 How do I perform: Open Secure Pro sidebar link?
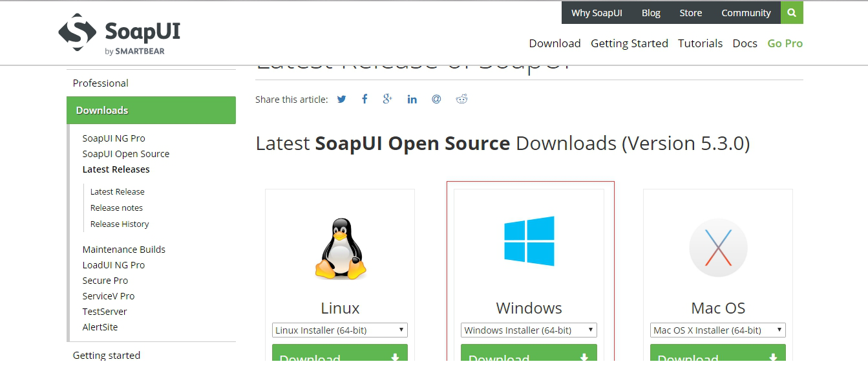[x=105, y=281]
